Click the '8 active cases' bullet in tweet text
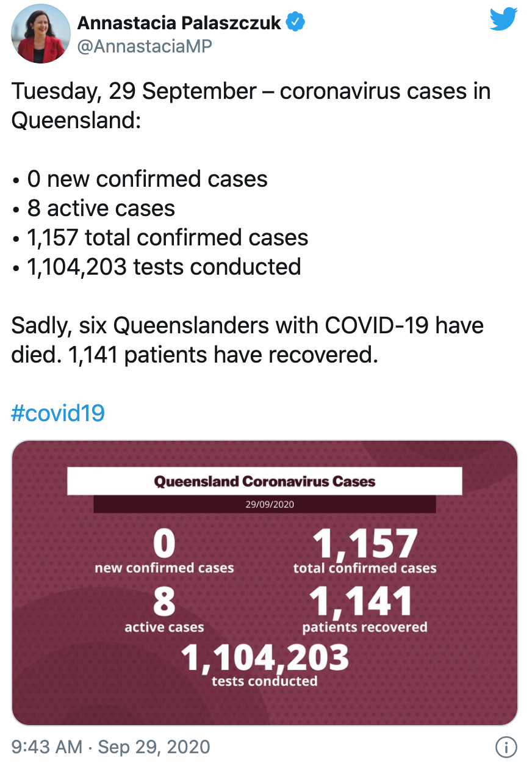The width and height of the screenshot is (532, 763). point(93,208)
